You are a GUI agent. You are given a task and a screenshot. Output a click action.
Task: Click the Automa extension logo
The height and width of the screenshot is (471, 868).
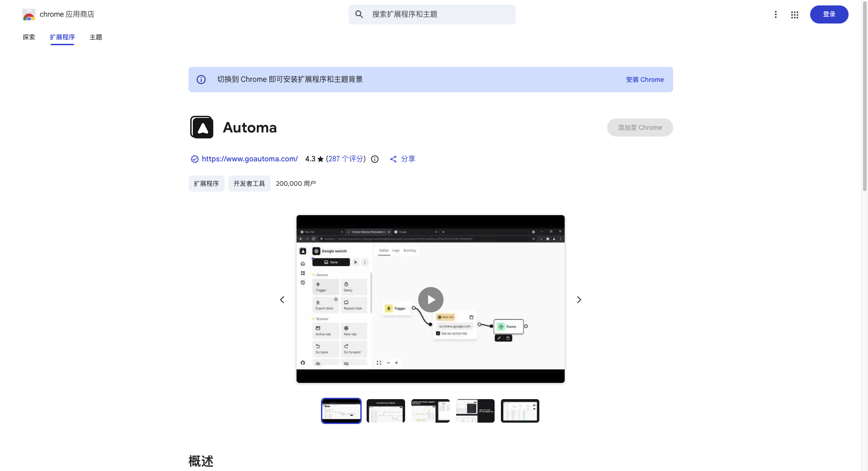point(202,127)
